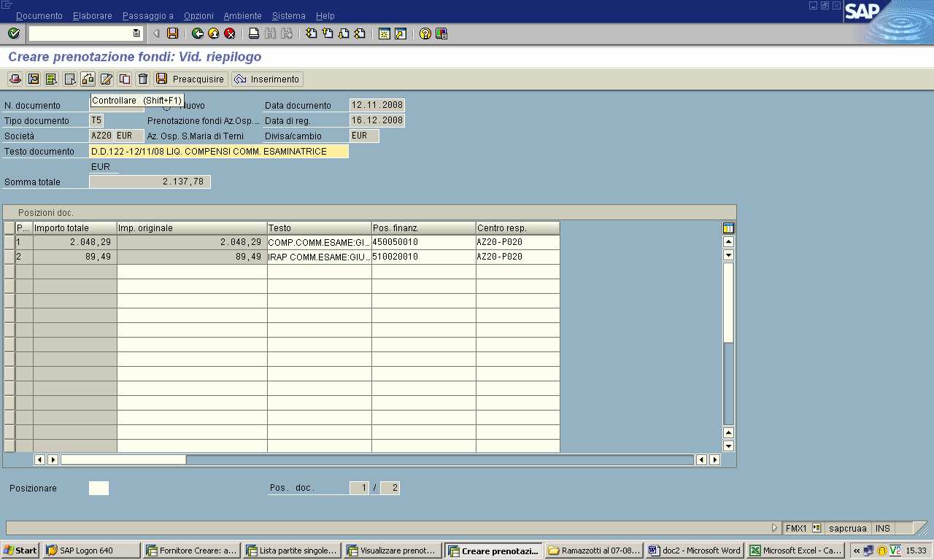This screenshot has width=934, height=560.
Task: Click the Testo documento field
Action: tap(219, 151)
